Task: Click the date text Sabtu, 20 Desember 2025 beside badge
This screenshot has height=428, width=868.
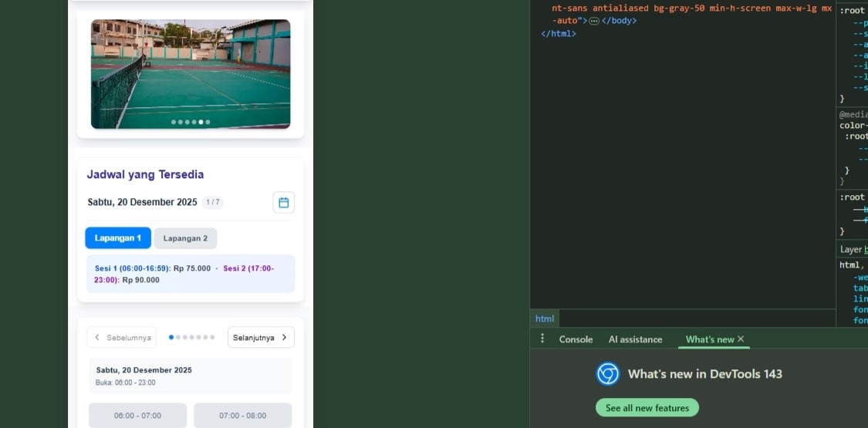Action: click(x=142, y=202)
